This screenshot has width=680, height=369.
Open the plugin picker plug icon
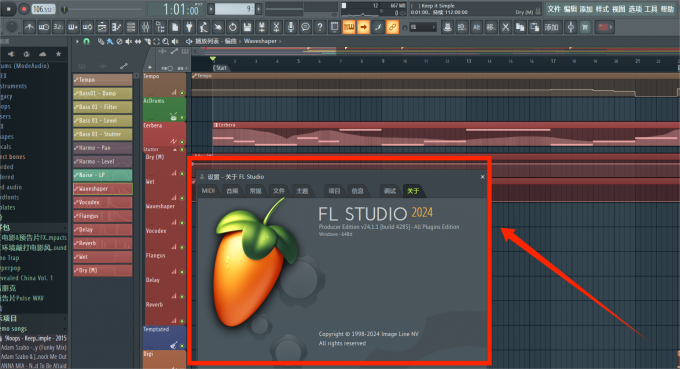click(x=189, y=27)
